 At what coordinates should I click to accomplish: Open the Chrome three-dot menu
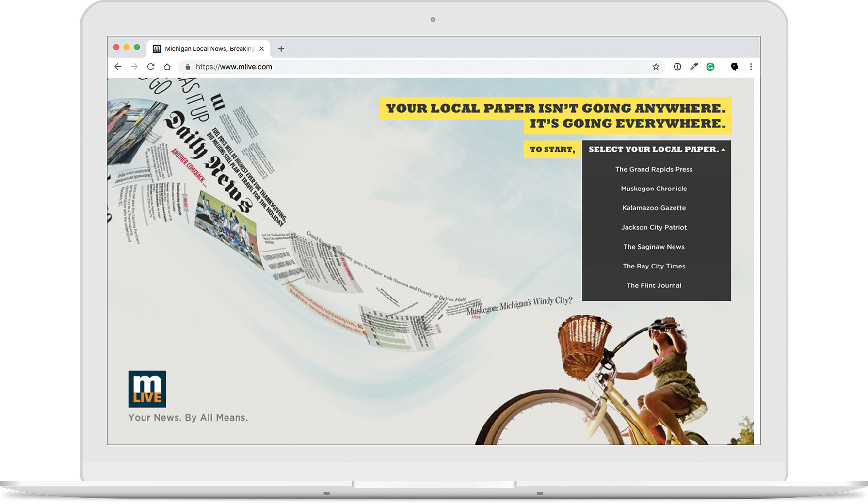[751, 67]
